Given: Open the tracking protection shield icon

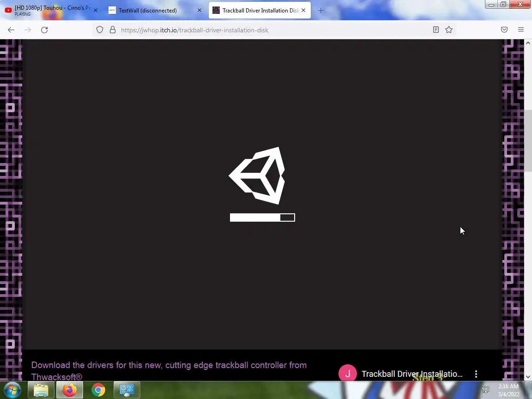Looking at the screenshot, I should [99, 30].
